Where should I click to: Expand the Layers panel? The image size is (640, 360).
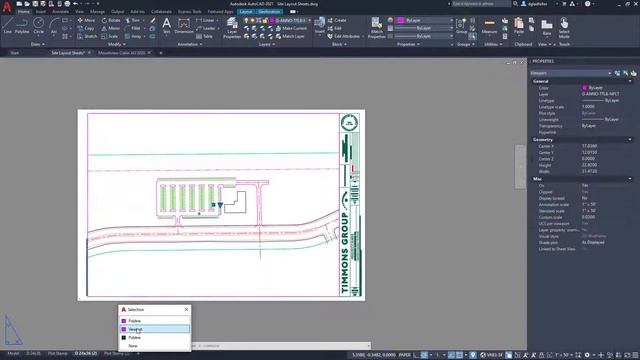pyautogui.click(x=267, y=44)
